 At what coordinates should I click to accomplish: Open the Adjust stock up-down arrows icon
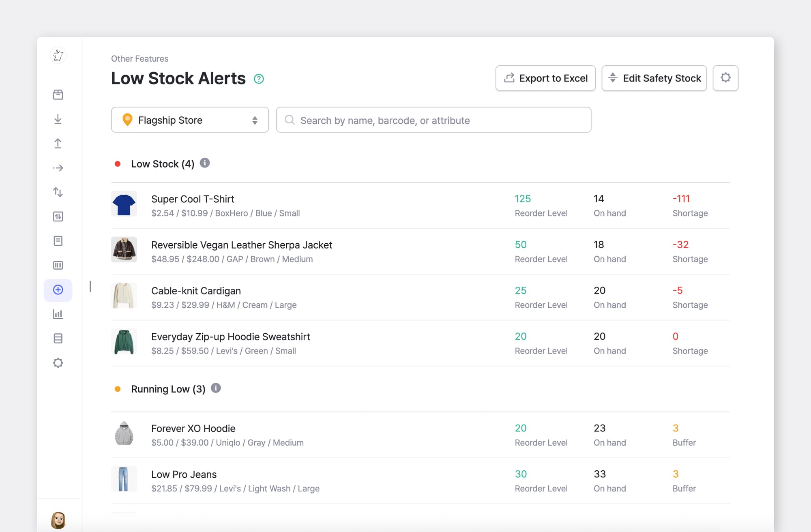pyautogui.click(x=58, y=192)
